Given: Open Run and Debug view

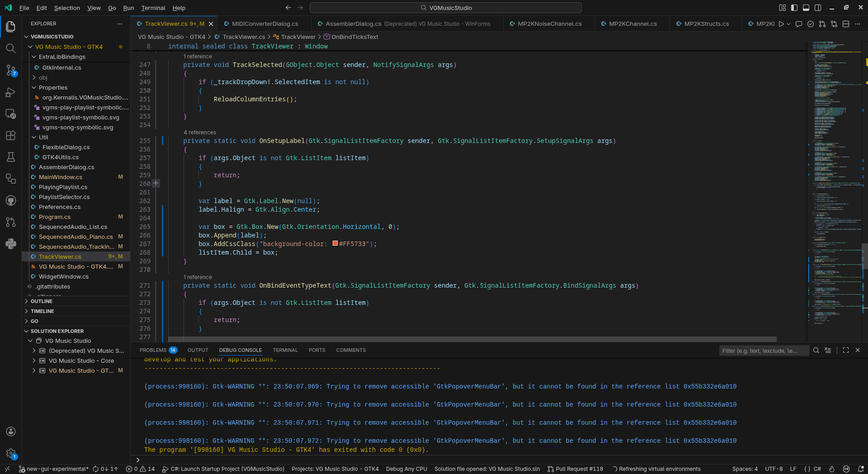Looking at the screenshot, I should [10, 92].
